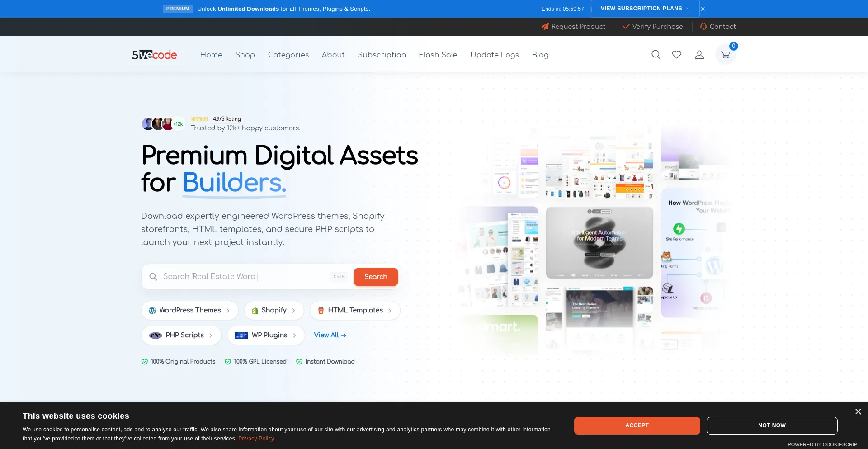Open the Update Logs menu item

(495, 55)
